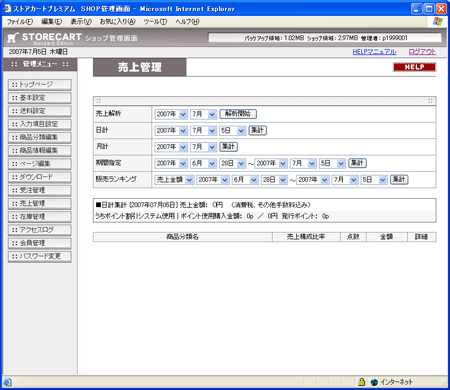
Task: Open 受注管理 in sidebar menu
Action: click(x=40, y=190)
